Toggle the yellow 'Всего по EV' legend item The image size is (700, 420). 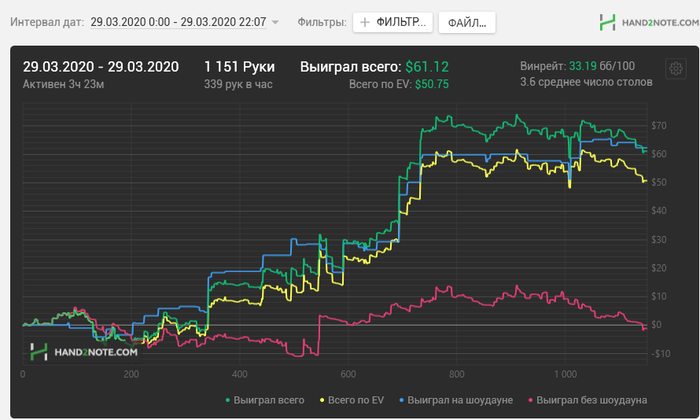pyautogui.click(x=352, y=400)
